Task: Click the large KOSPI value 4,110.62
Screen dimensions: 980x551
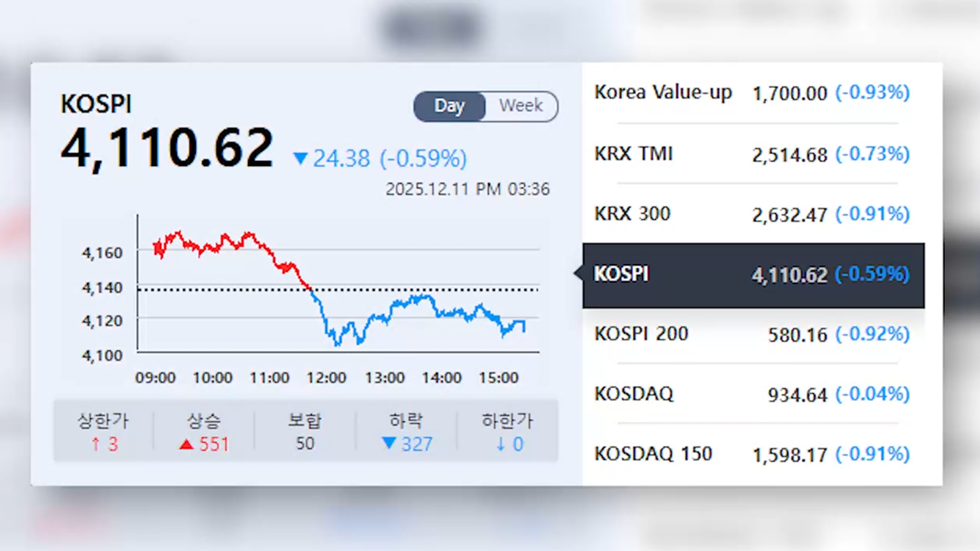Action: click(167, 148)
